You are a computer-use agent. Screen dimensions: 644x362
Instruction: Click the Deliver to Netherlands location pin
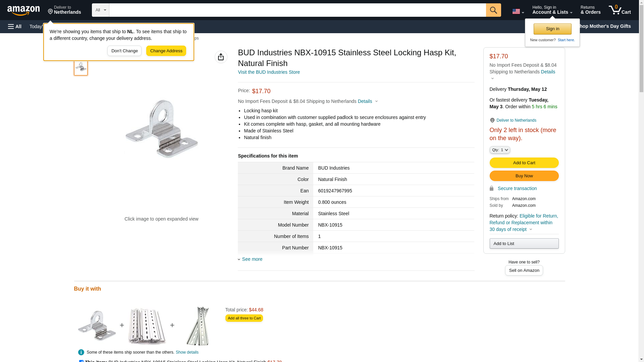492,120
